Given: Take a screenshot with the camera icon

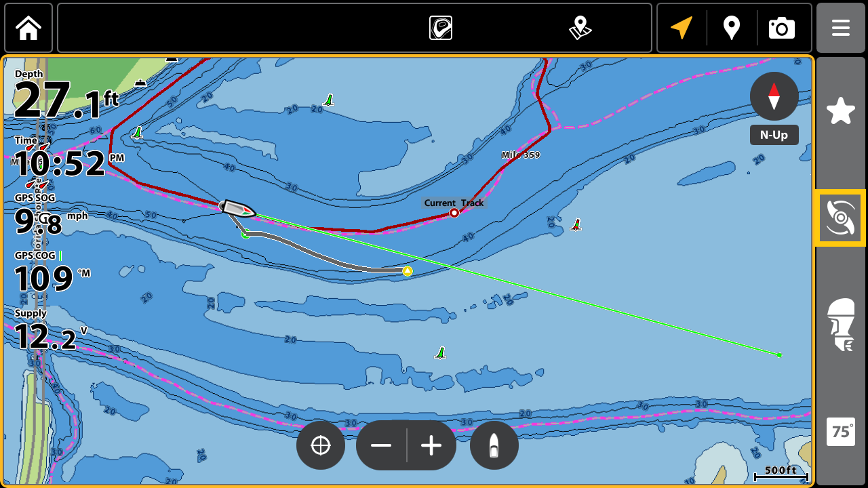Looking at the screenshot, I should tap(781, 28).
